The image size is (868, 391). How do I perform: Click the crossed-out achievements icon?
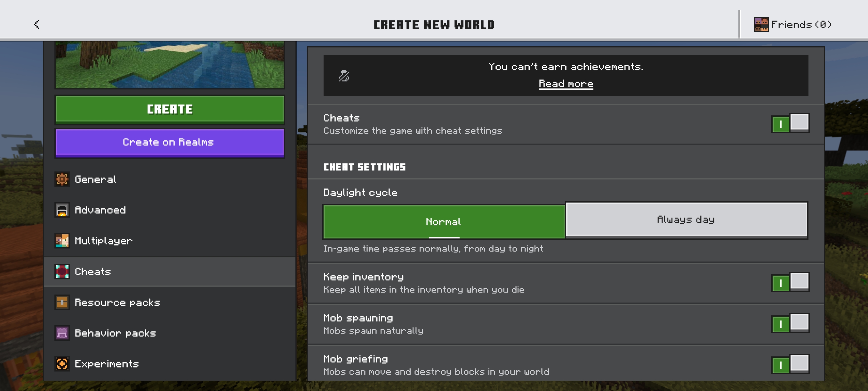click(344, 76)
